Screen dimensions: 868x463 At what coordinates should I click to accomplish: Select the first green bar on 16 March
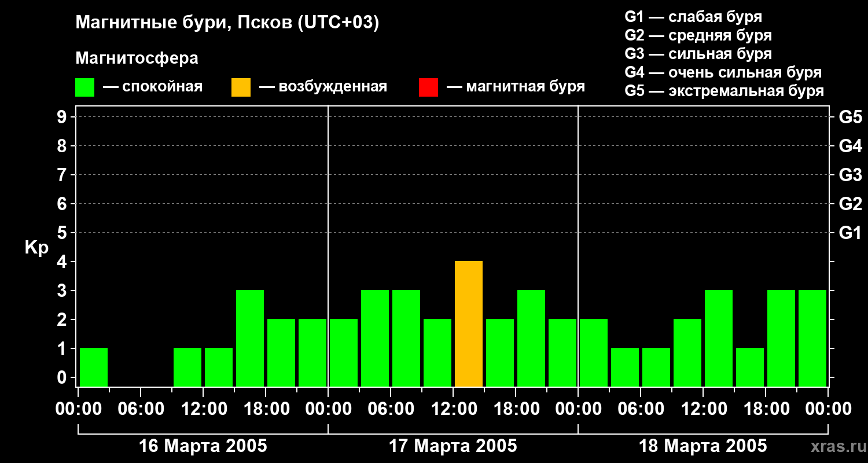point(94,367)
